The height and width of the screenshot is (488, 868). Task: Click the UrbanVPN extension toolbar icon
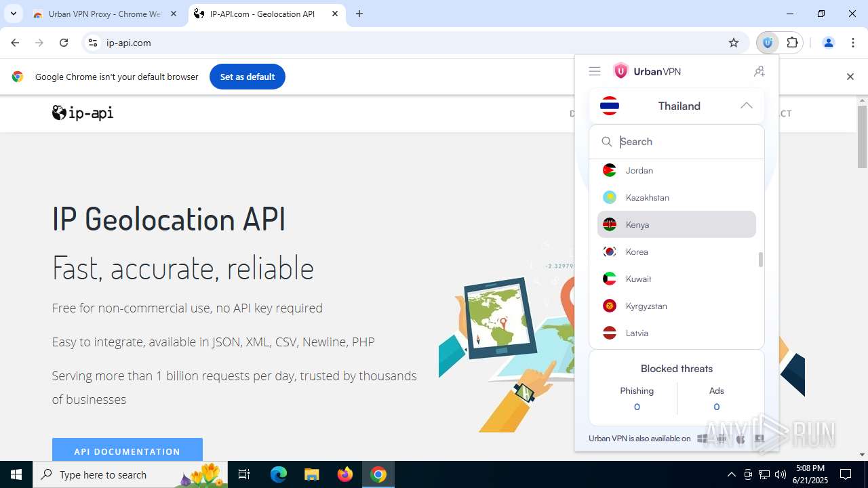(x=768, y=43)
